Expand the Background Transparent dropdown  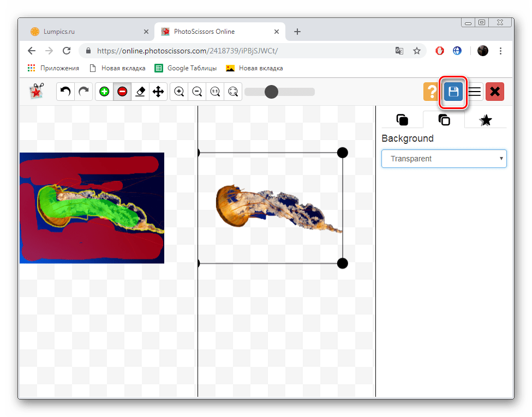coord(444,159)
